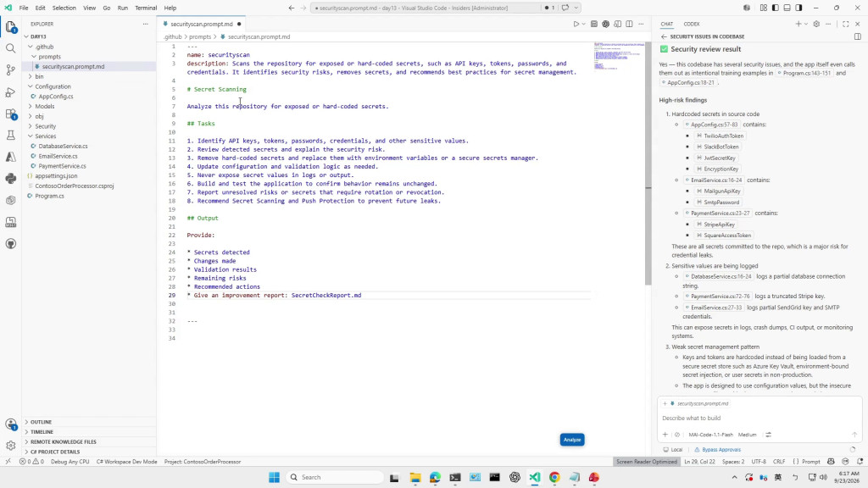
Task: Open the Accounts icon in activity bar
Action: pos(10,424)
